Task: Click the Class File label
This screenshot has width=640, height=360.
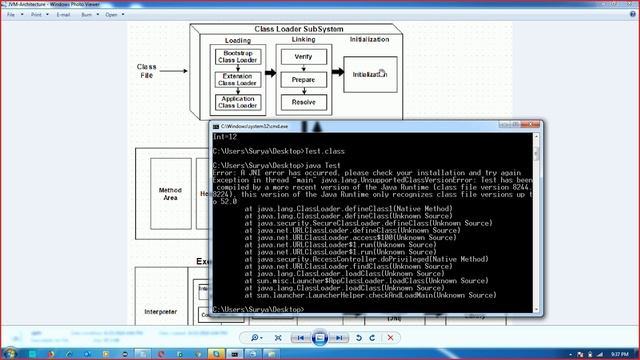Action: (x=147, y=71)
